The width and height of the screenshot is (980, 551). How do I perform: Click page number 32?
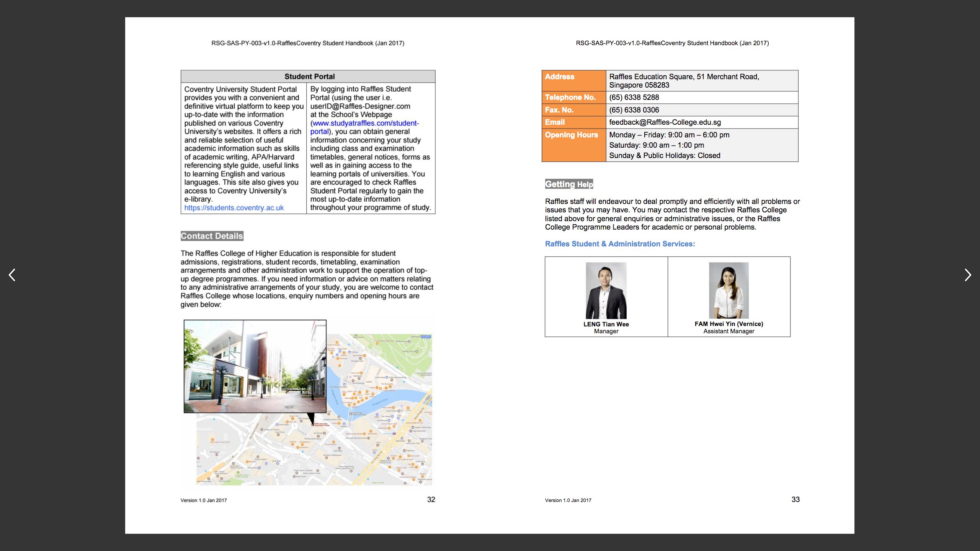(431, 499)
